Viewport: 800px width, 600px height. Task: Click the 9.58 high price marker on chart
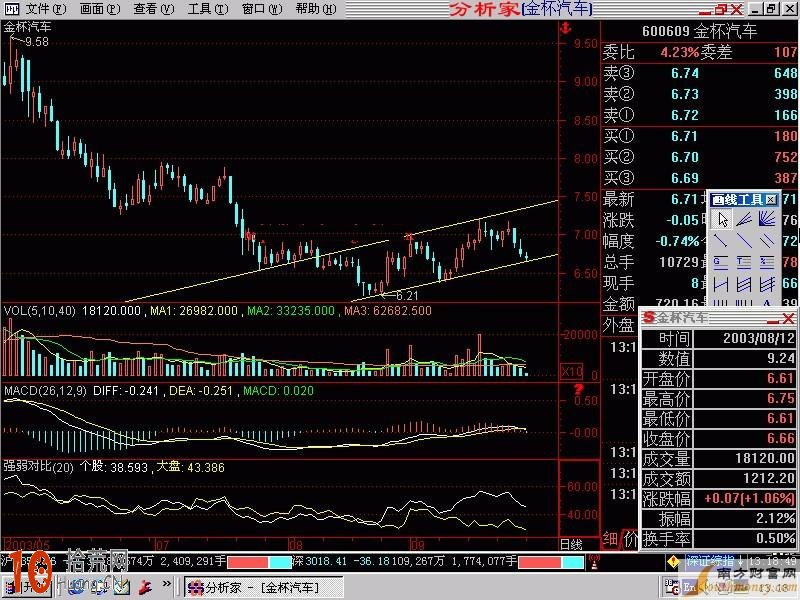pyautogui.click(x=37, y=42)
